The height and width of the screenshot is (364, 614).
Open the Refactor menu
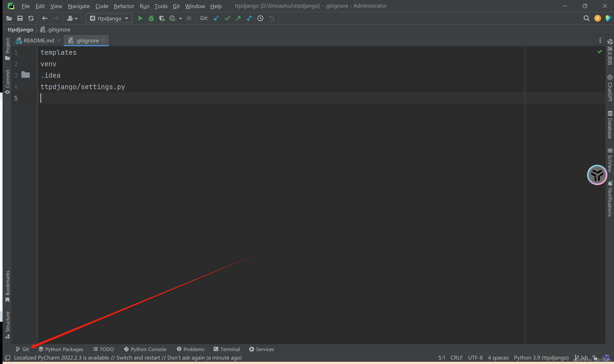coord(124,6)
